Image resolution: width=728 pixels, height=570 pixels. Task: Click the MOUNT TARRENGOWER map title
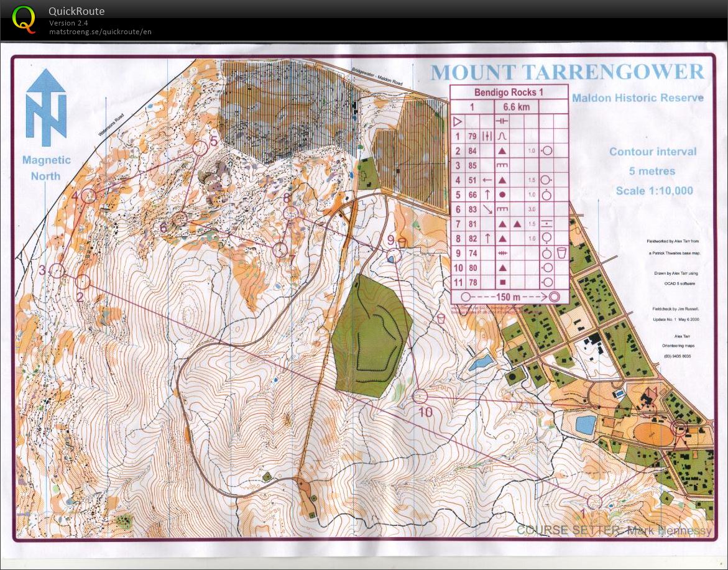pos(568,72)
